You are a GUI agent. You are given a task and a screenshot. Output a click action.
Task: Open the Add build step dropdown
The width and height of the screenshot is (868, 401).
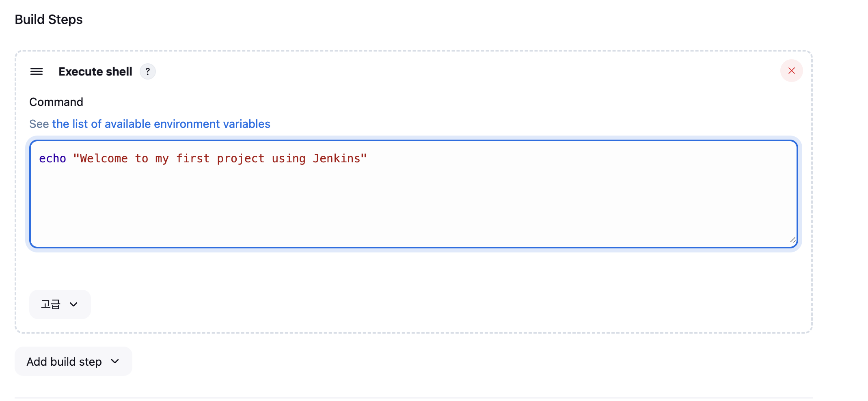click(73, 361)
